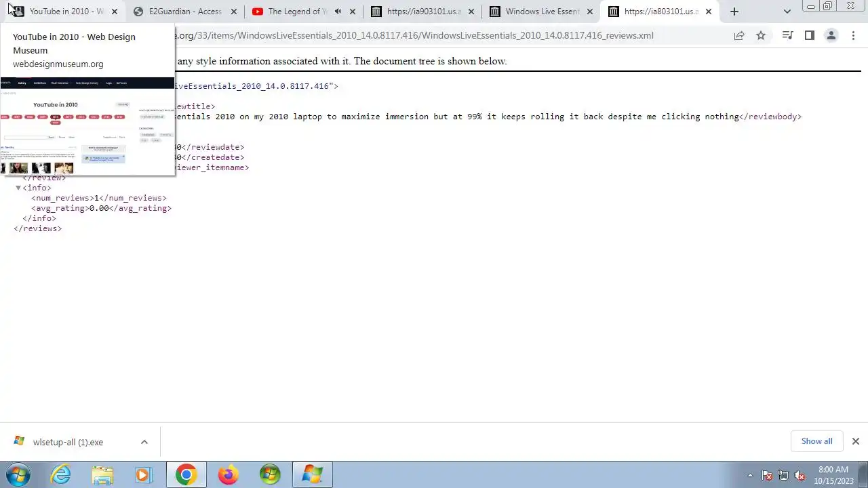
Task: Click the network tray icon
Action: [783, 476]
